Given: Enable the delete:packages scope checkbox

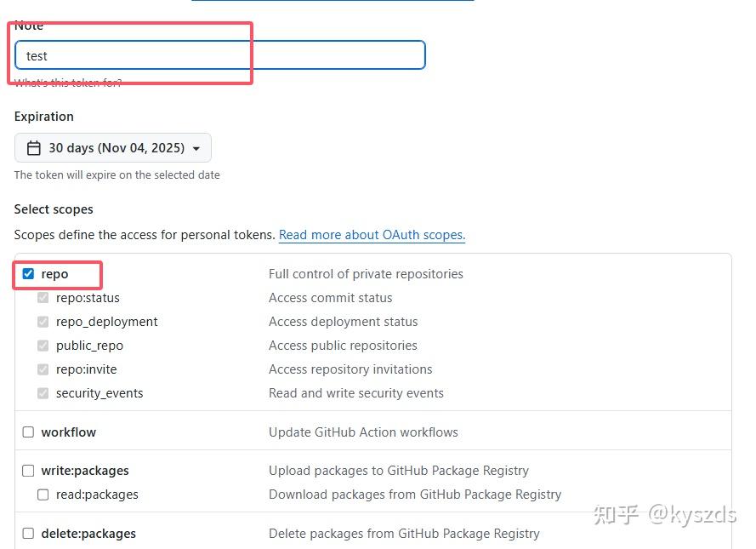Looking at the screenshot, I should tap(29, 534).
